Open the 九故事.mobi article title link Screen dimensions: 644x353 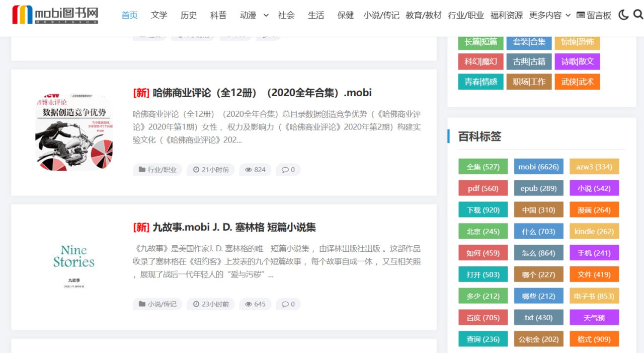click(234, 227)
